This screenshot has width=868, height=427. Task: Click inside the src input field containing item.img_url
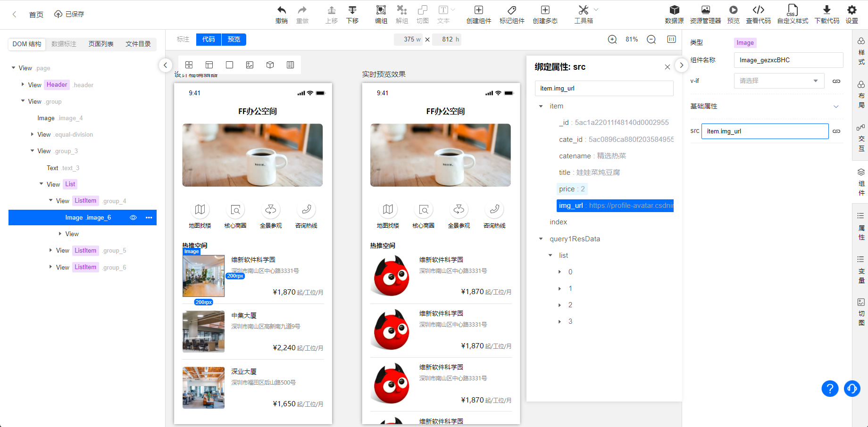coord(765,131)
